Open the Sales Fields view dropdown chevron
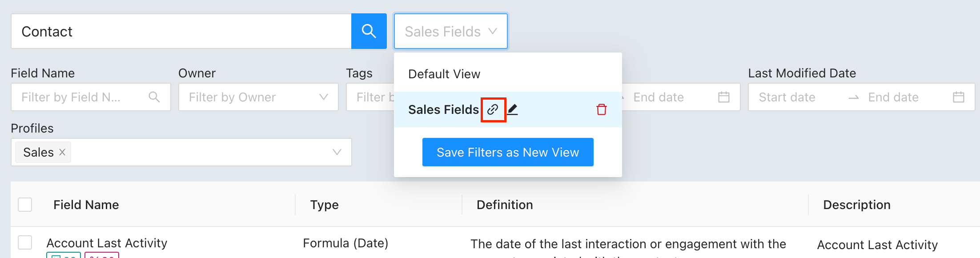980x258 pixels. coord(492,31)
